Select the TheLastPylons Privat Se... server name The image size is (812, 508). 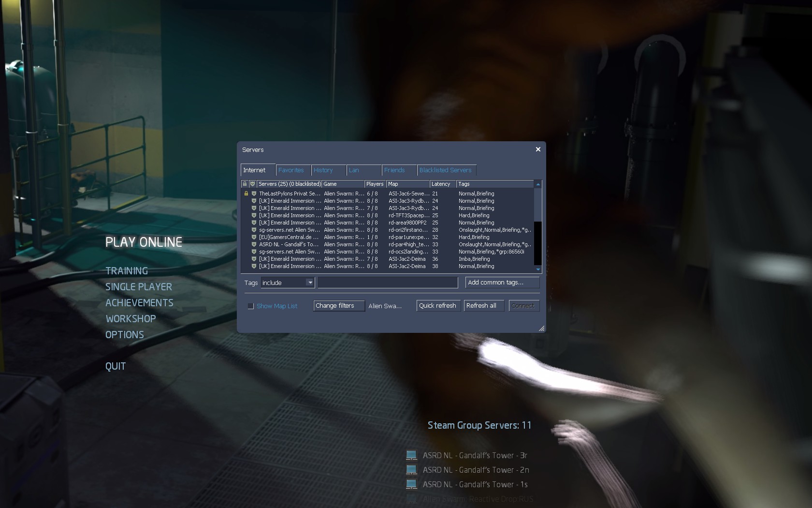[x=290, y=194]
